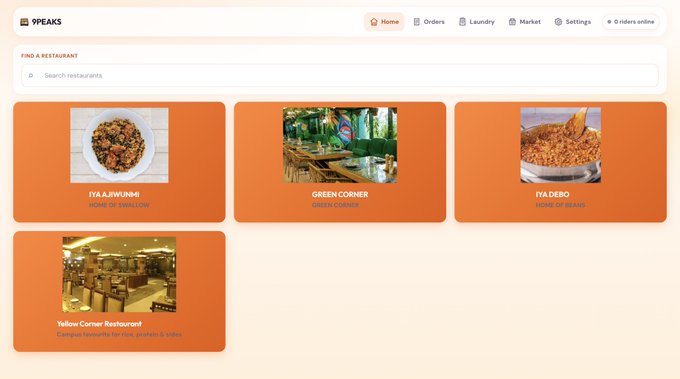Click the Home house icon

click(x=374, y=22)
